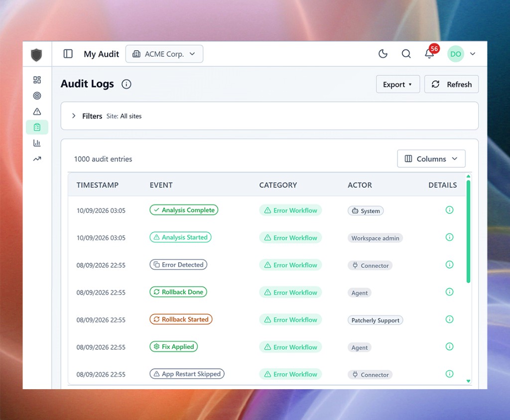
Task: Click the App Restart Skipped event badge
Action: (x=187, y=374)
